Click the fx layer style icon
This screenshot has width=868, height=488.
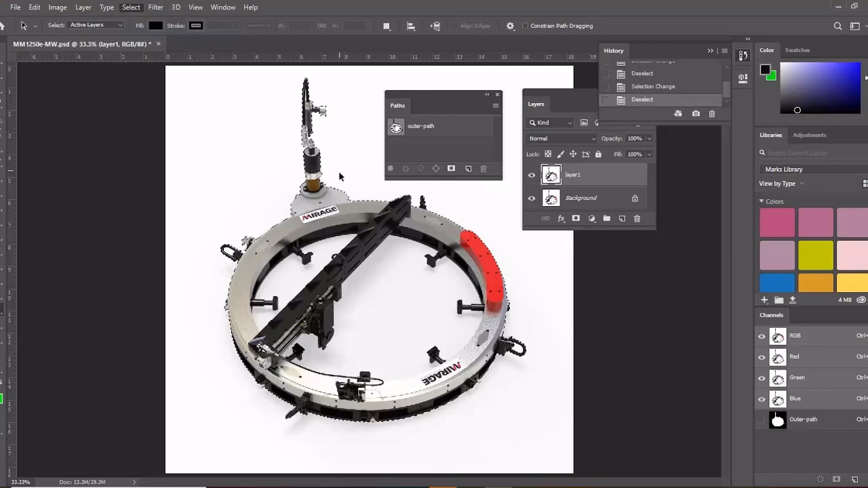point(561,218)
